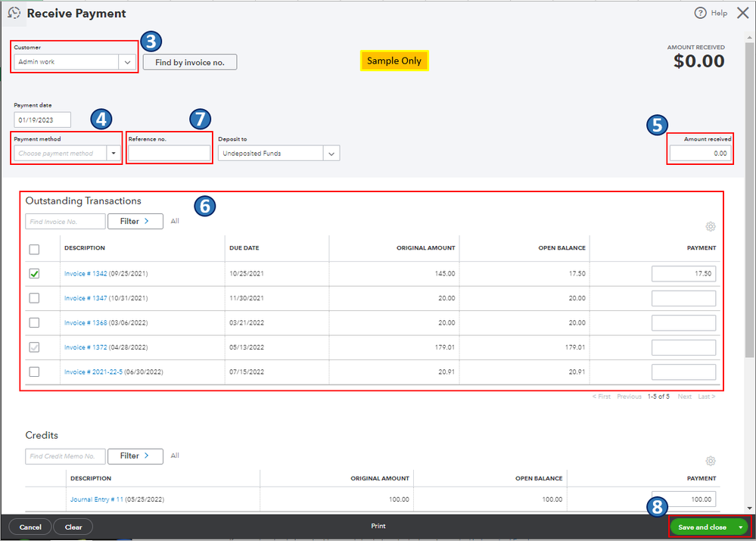Click the Find Invoice No. search field
756x541 pixels.
click(x=65, y=221)
